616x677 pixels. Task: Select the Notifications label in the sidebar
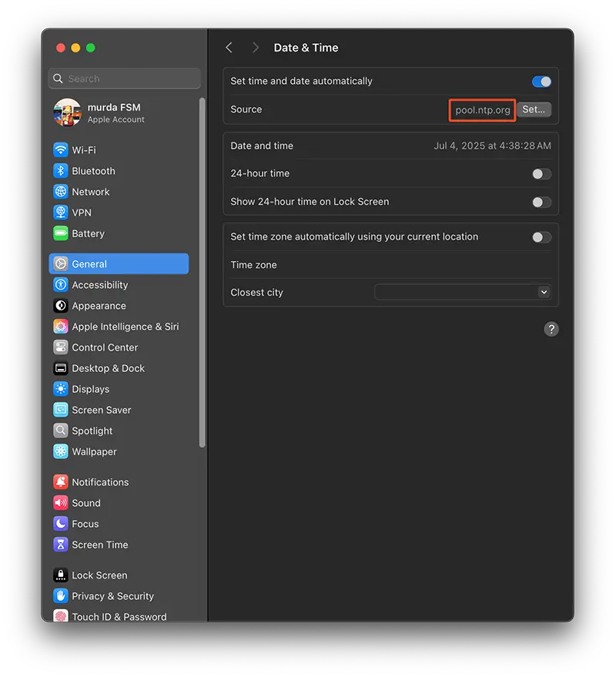coord(100,482)
